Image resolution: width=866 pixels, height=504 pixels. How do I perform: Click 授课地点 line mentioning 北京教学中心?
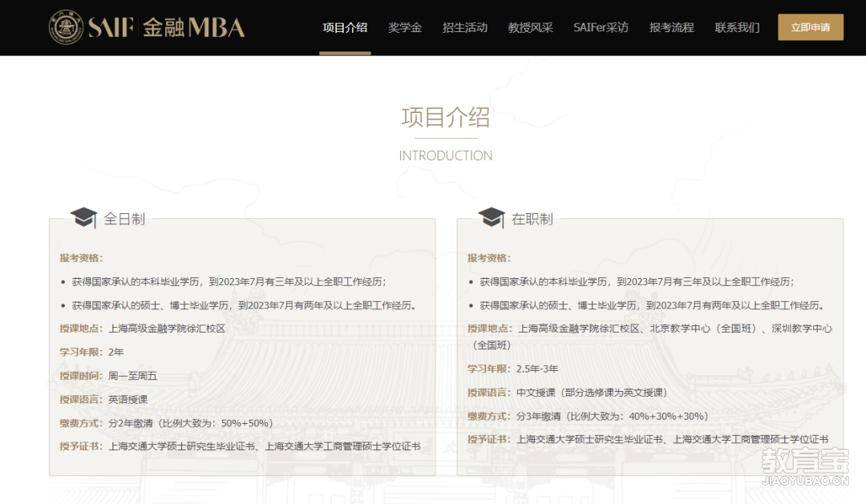tap(650, 337)
